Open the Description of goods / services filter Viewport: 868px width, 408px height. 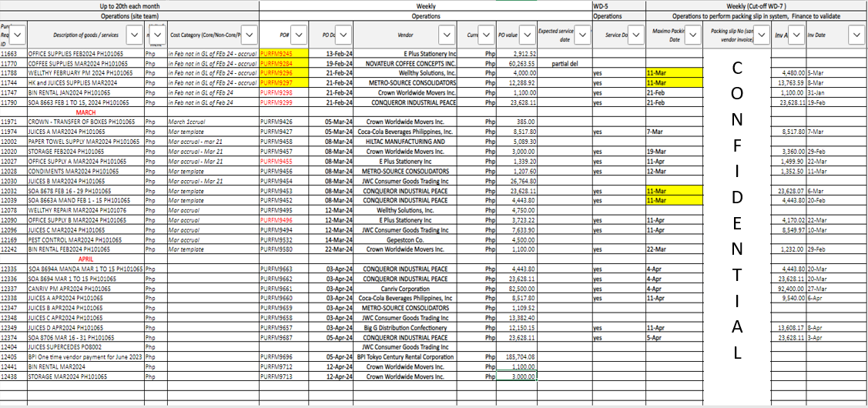[x=134, y=35]
